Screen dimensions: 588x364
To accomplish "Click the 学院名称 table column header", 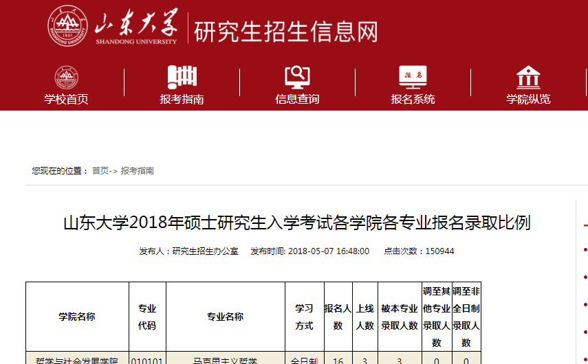I will click(x=77, y=317).
